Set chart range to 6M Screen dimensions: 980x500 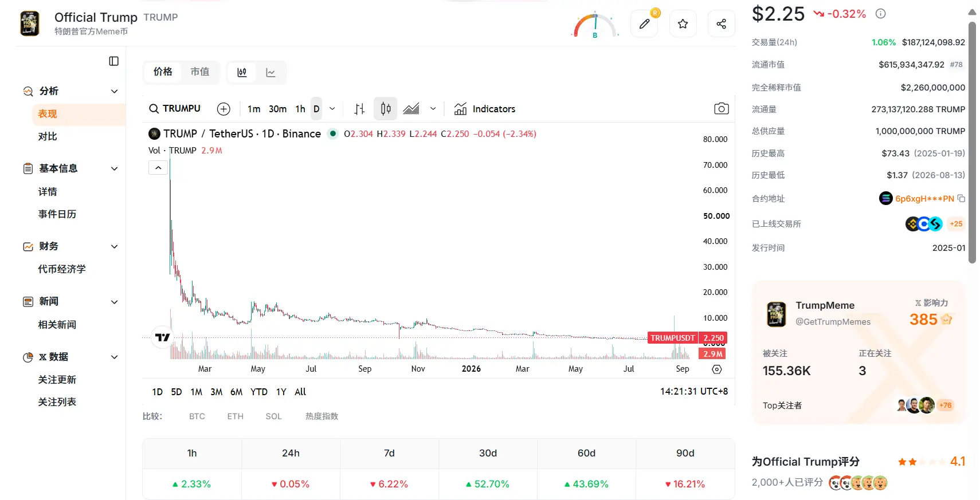click(236, 392)
